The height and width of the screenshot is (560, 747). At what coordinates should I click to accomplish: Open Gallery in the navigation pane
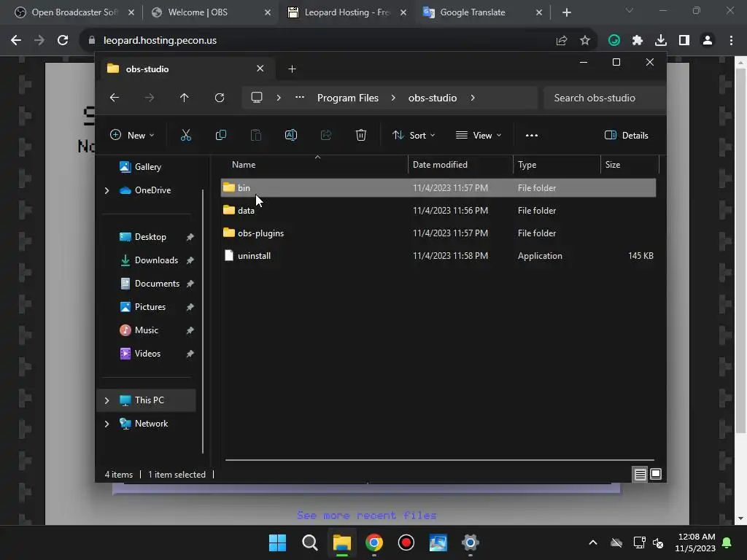pyautogui.click(x=147, y=167)
